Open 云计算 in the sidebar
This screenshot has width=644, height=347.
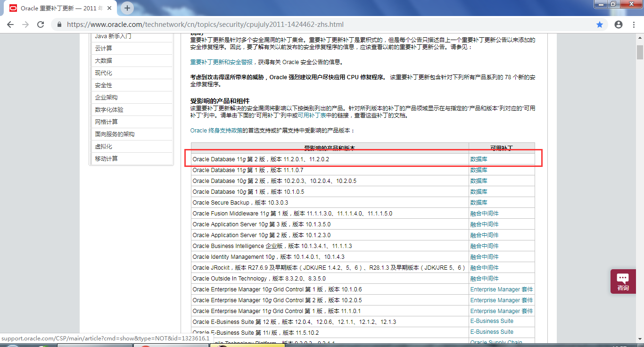click(103, 48)
